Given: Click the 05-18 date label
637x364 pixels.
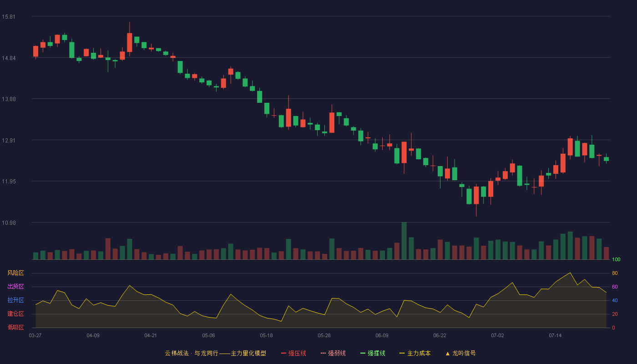Looking at the screenshot, I should coord(266,335).
